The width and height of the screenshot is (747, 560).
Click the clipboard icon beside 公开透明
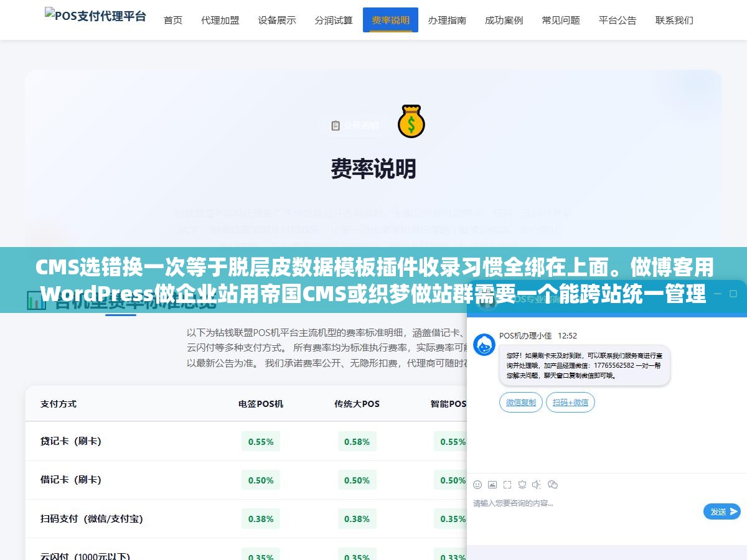tap(336, 125)
